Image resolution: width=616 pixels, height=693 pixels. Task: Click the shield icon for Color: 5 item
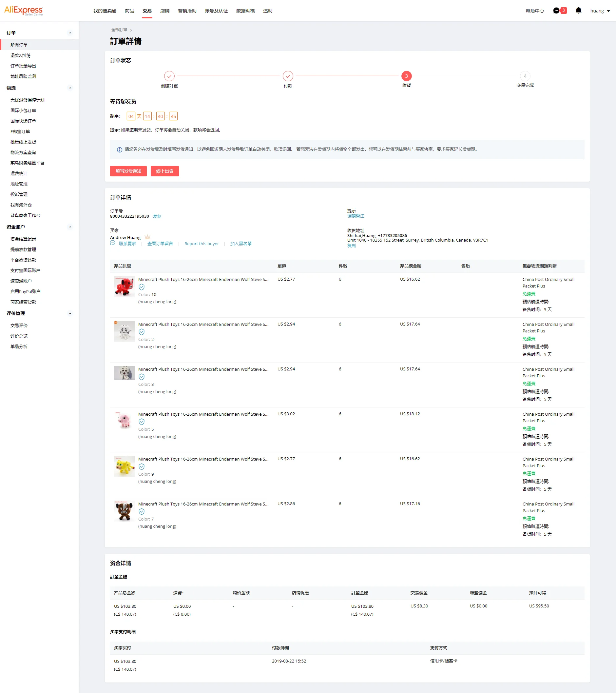point(142,422)
